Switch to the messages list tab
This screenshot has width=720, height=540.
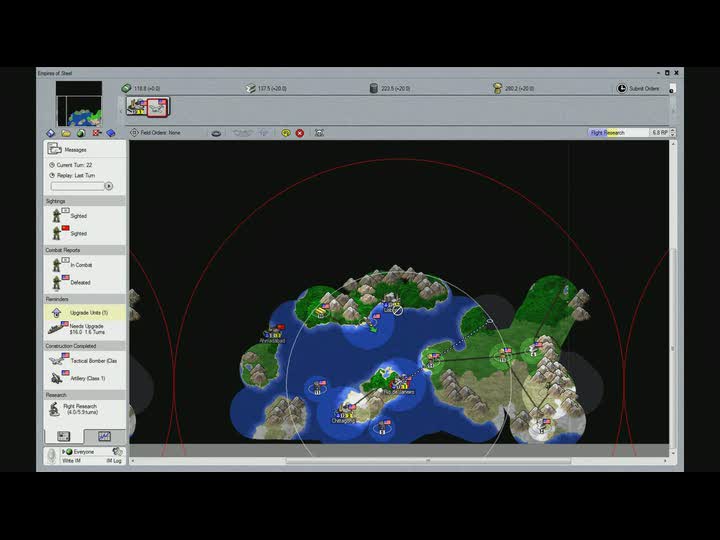pos(63,436)
